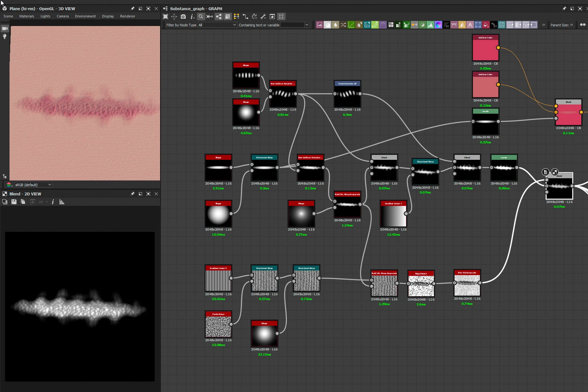Expand the Parent Size options
Screen dimensions: 588x392
tap(572, 25)
